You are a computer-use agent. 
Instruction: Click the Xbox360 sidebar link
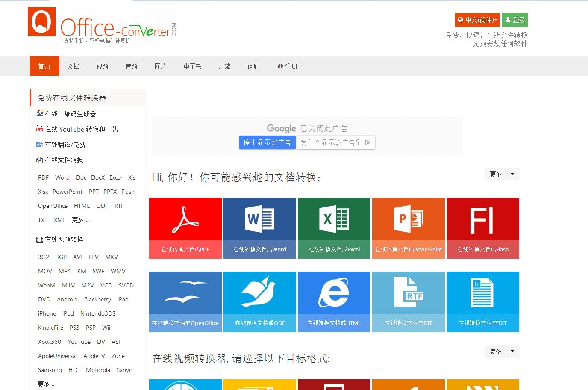[50, 342]
